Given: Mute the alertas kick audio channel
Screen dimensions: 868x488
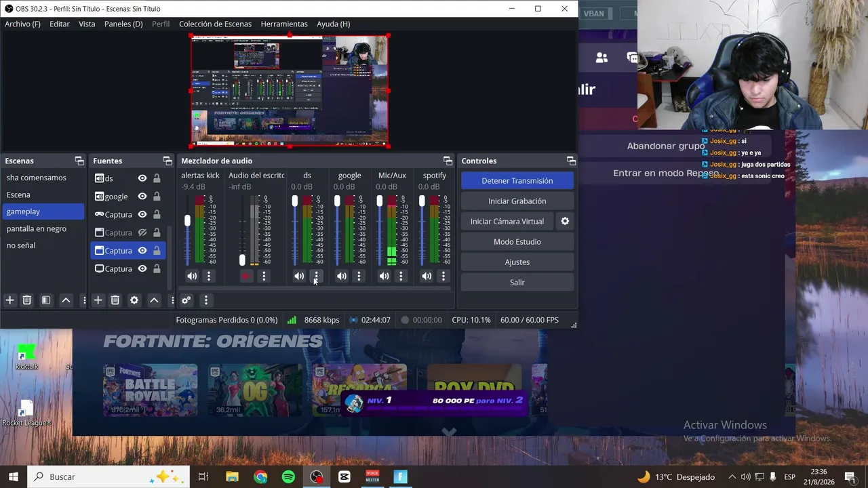Looking at the screenshot, I should click(x=192, y=276).
